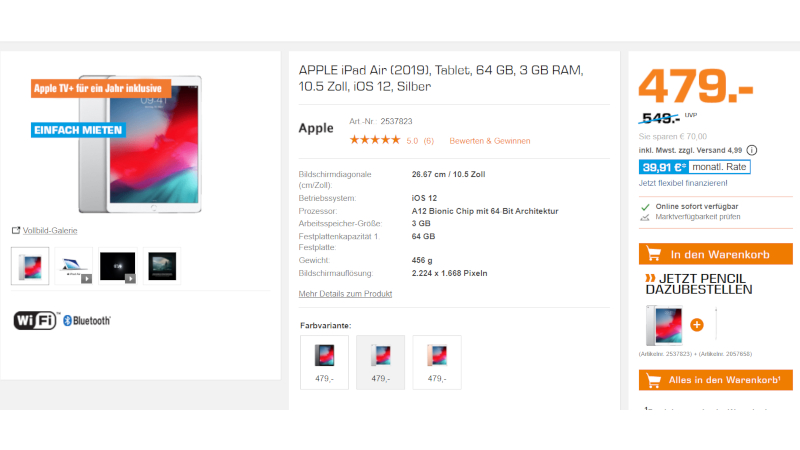Click the orange plus bundle icon

tap(697, 325)
